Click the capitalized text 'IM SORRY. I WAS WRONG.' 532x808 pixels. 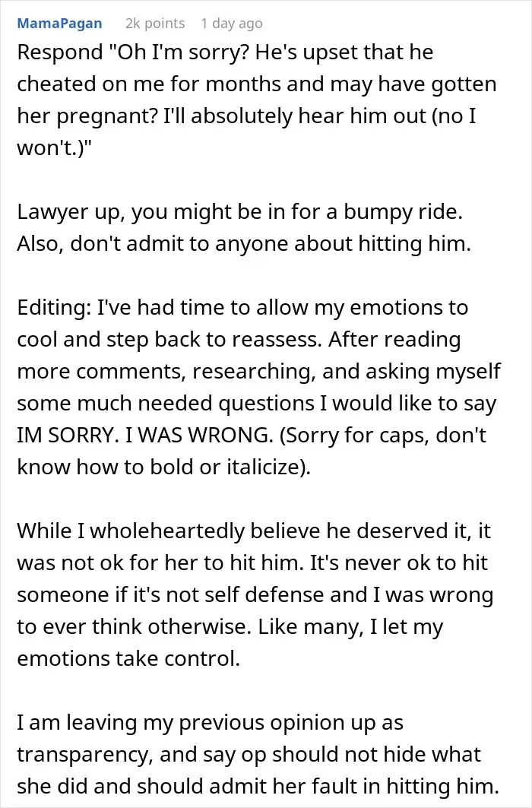point(145,436)
